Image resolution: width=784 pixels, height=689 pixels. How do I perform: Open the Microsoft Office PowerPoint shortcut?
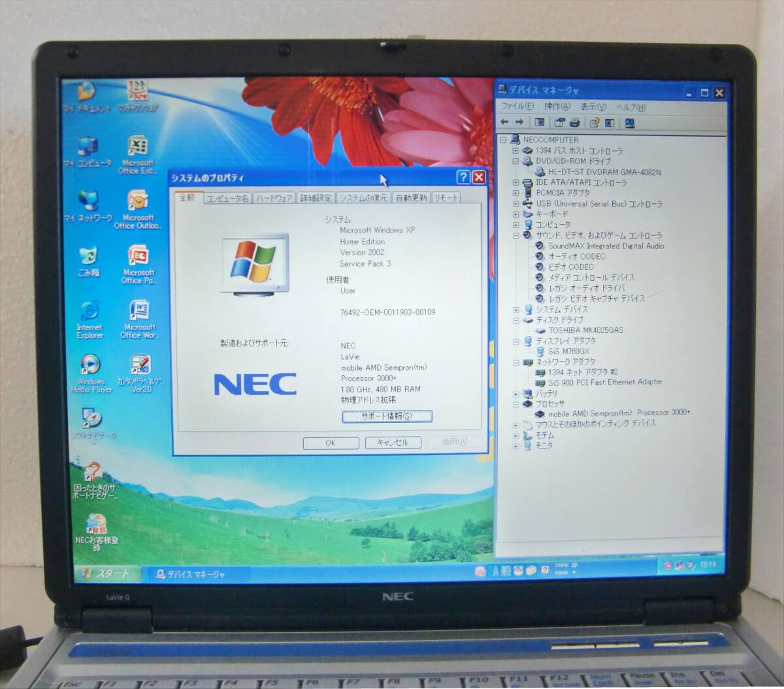pos(138,265)
